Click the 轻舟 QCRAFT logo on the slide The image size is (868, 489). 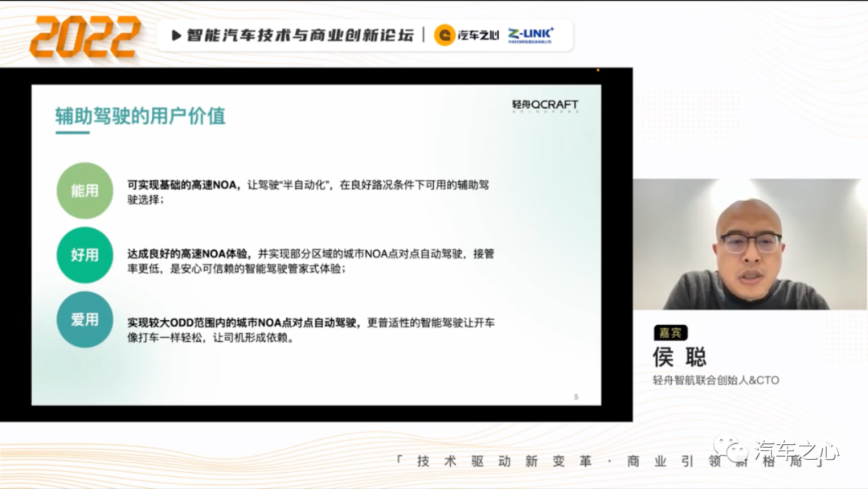545,105
